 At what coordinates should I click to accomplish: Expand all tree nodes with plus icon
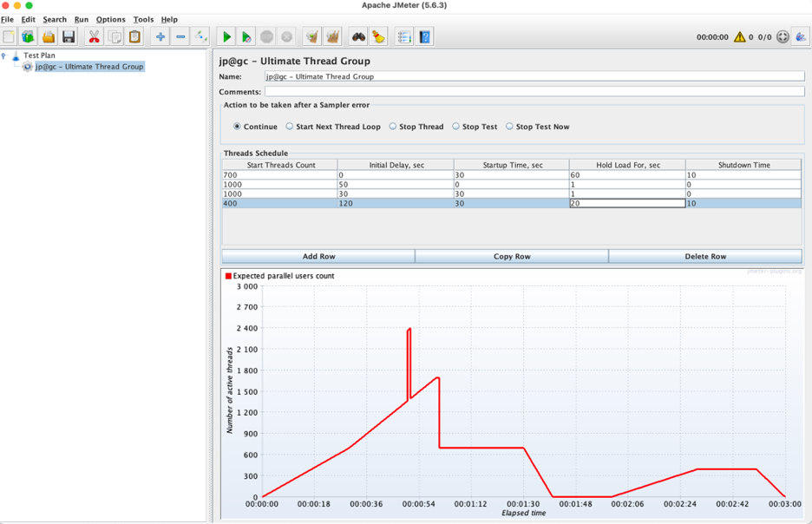tap(160, 36)
